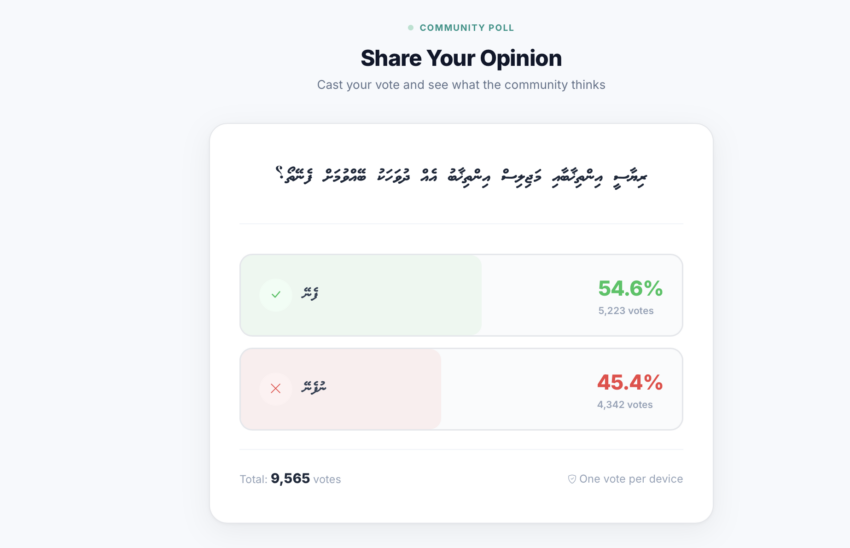Image resolution: width=850 pixels, height=548 pixels.
Task: Click the red X icon
Action: tap(275, 388)
